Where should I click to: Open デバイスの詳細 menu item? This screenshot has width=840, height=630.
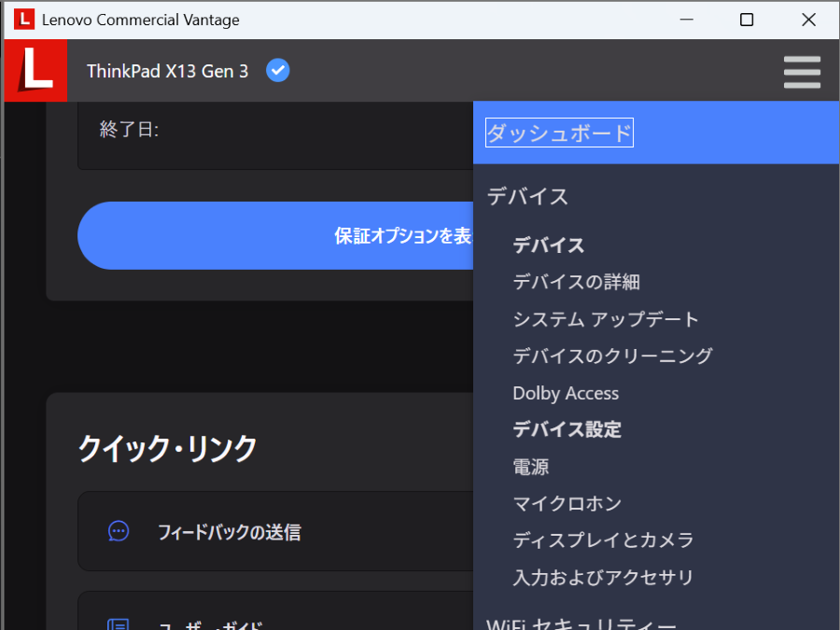click(577, 282)
